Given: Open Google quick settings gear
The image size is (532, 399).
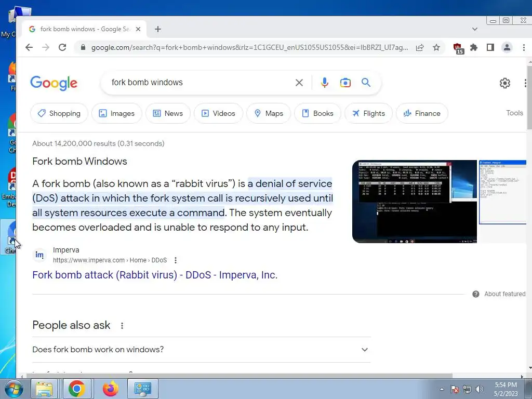Looking at the screenshot, I should [505, 83].
